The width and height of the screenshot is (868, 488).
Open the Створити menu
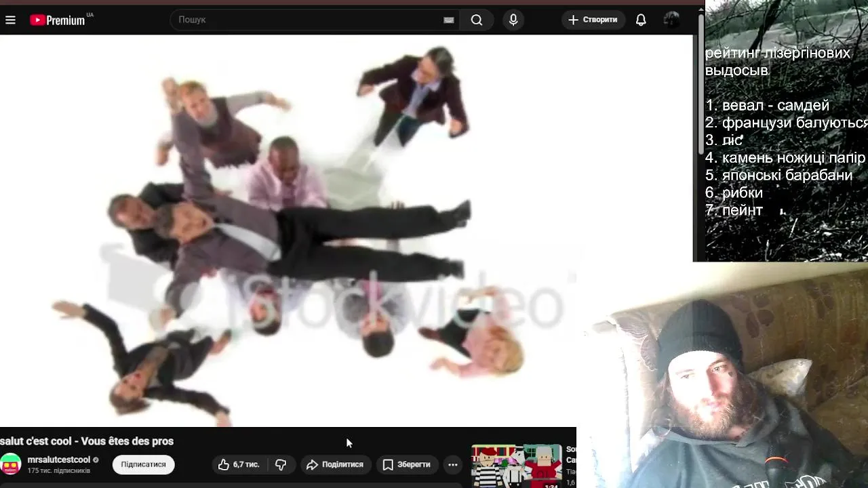click(x=593, y=20)
